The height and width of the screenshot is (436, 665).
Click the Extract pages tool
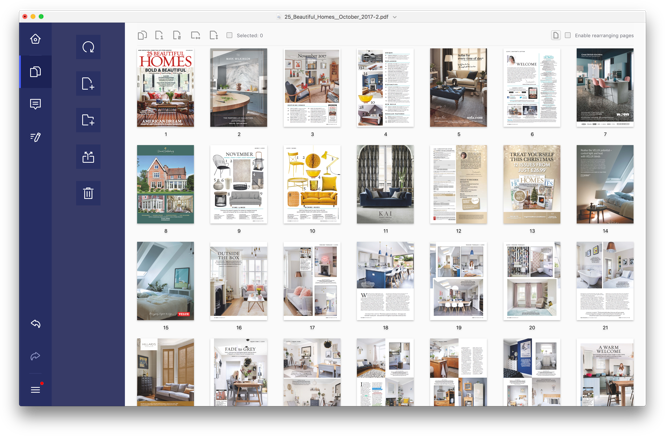(88, 157)
